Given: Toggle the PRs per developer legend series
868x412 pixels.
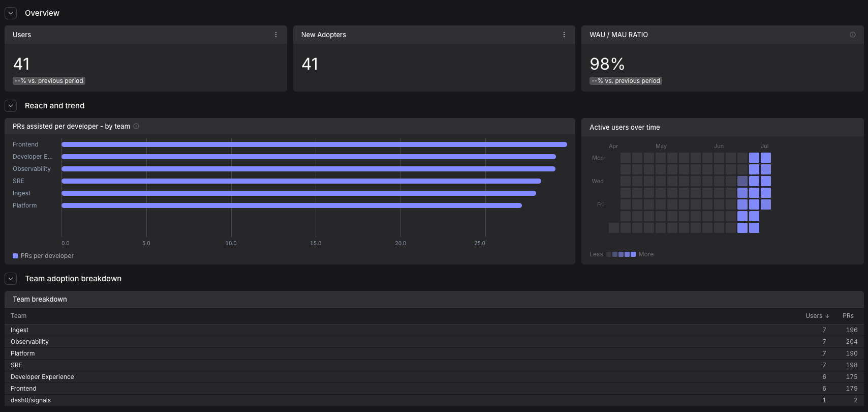Looking at the screenshot, I should 43,256.
